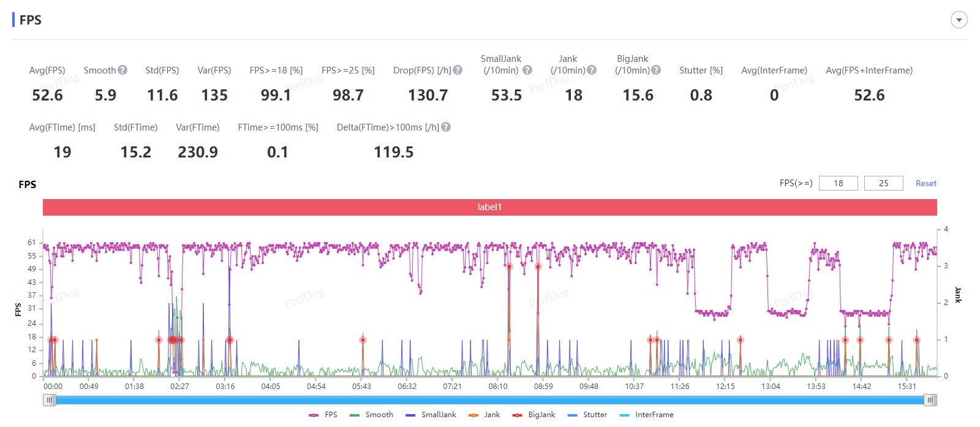The image size is (980, 427).
Task: Open the SmallJank help tooltip icon
Action: (x=527, y=70)
